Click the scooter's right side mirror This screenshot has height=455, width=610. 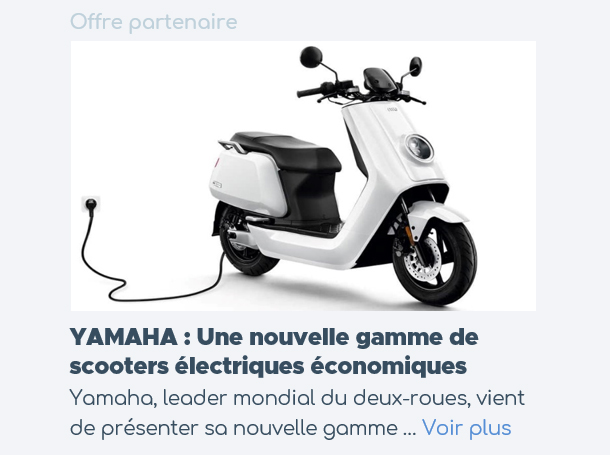[x=415, y=66]
